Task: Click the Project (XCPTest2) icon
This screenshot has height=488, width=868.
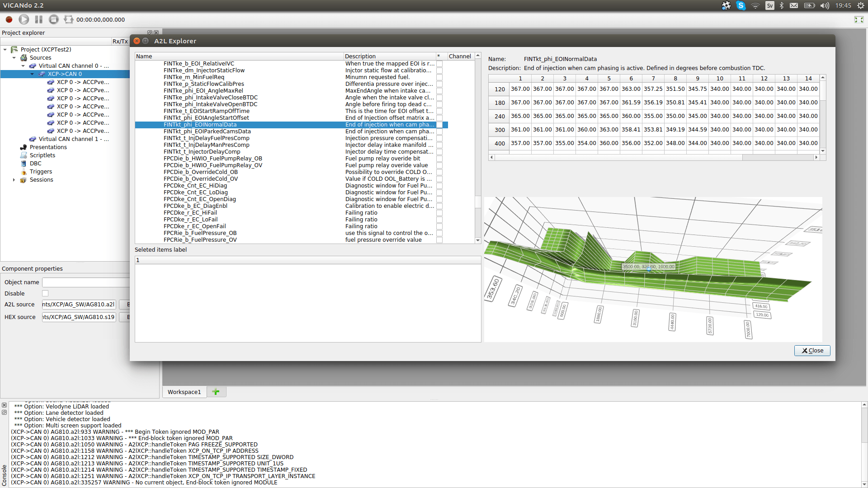Action: (x=14, y=49)
